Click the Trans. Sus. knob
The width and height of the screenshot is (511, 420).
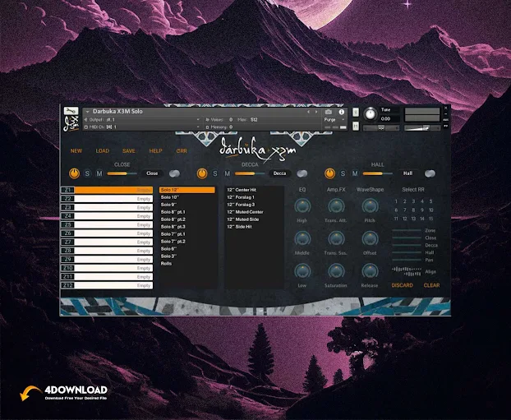pos(336,238)
